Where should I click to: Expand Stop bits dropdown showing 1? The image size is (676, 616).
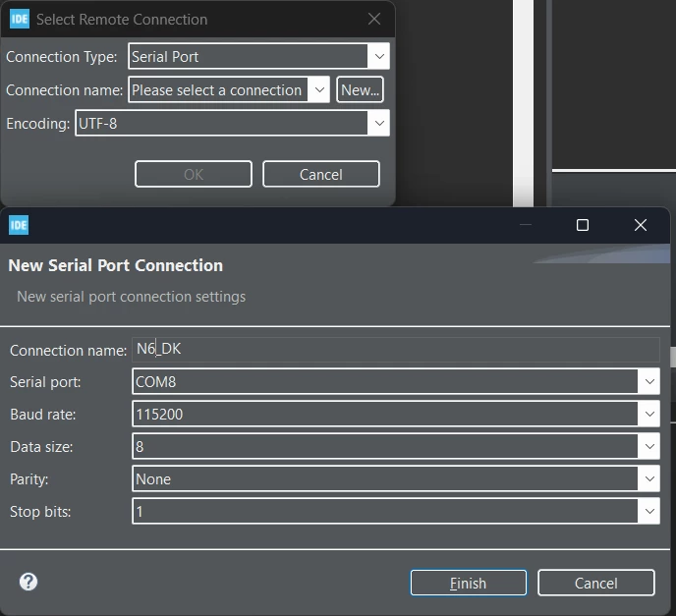649,511
